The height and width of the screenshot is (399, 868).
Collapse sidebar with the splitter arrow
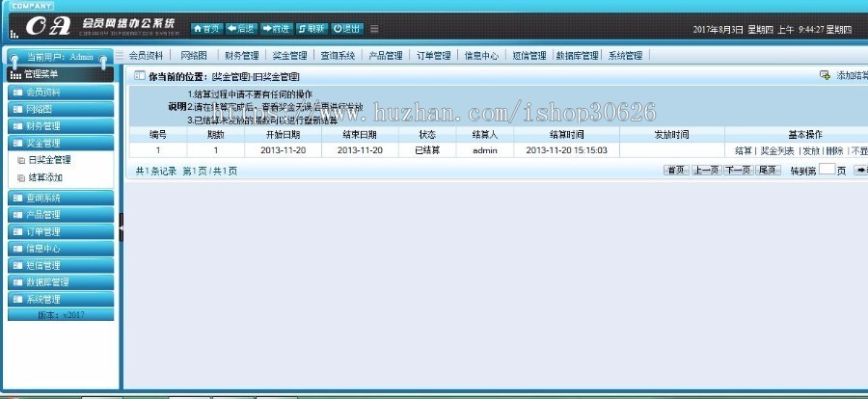pos(122,226)
